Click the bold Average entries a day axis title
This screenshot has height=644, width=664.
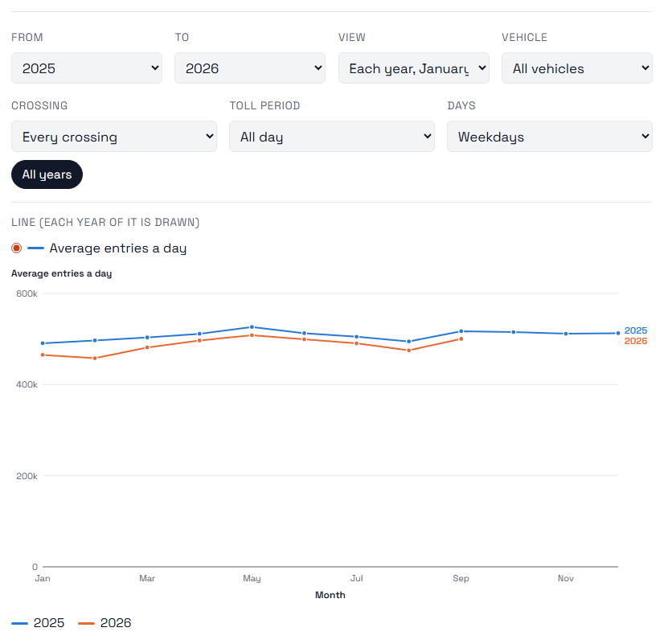(61, 273)
